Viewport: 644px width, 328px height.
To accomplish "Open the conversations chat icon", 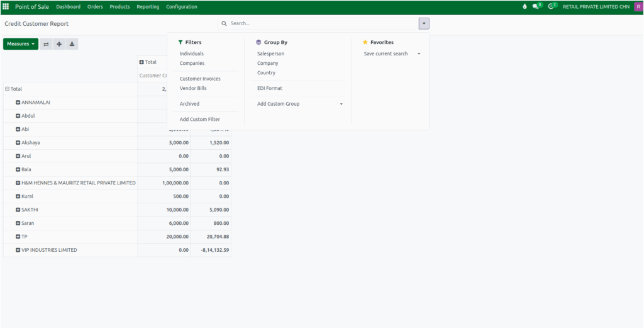I will point(535,6).
